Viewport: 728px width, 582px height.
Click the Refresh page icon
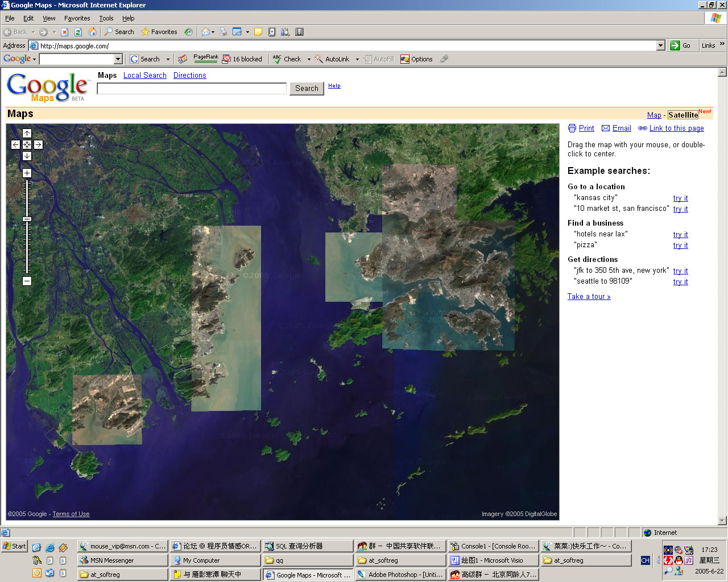78,32
